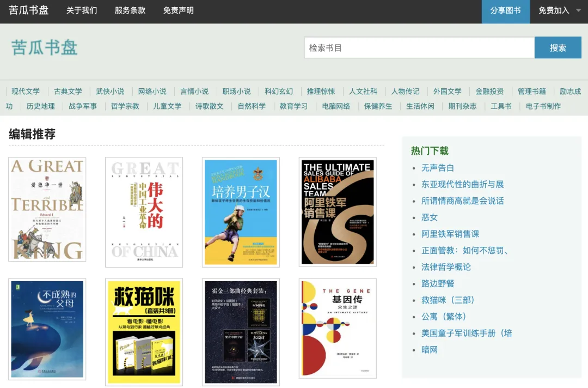Open the 免责声明 page
Screen dimensions: 588x388
tap(179, 10)
